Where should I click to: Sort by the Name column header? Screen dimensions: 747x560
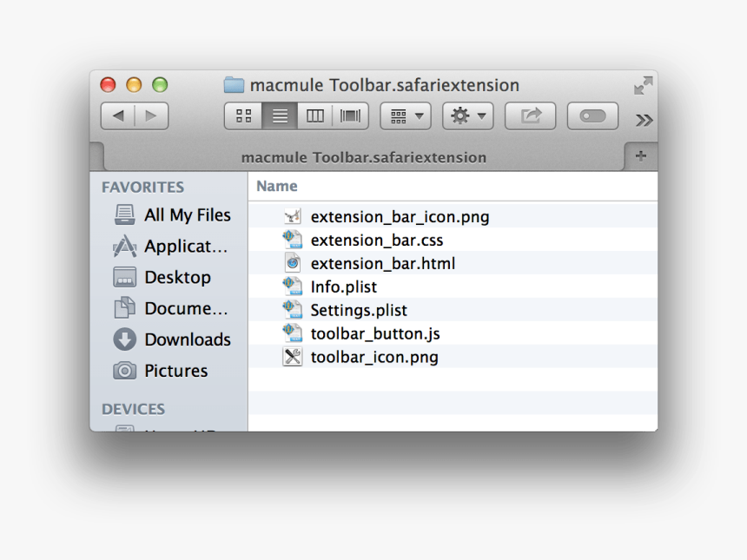[x=277, y=186]
